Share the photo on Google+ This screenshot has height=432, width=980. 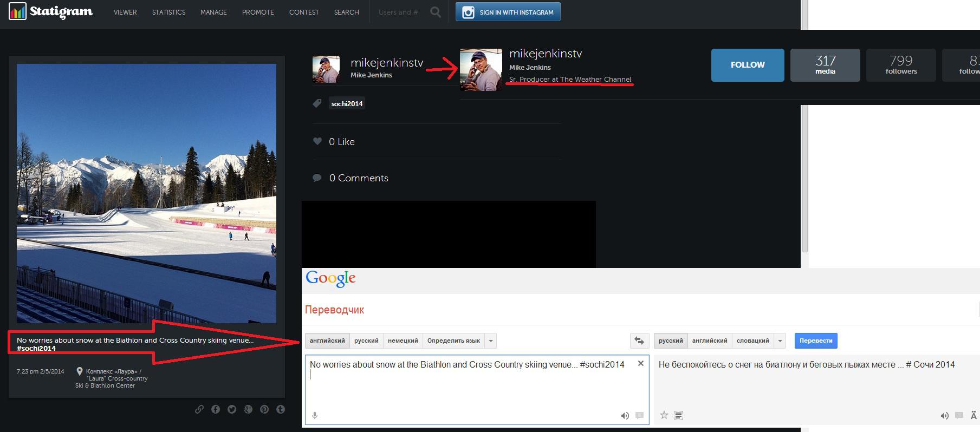[x=248, y=409]
